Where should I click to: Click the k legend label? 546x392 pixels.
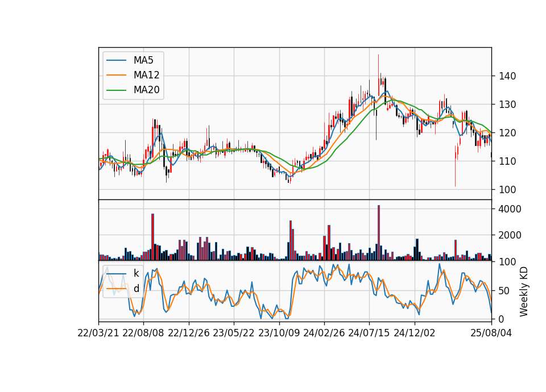[x=136, y=273]
